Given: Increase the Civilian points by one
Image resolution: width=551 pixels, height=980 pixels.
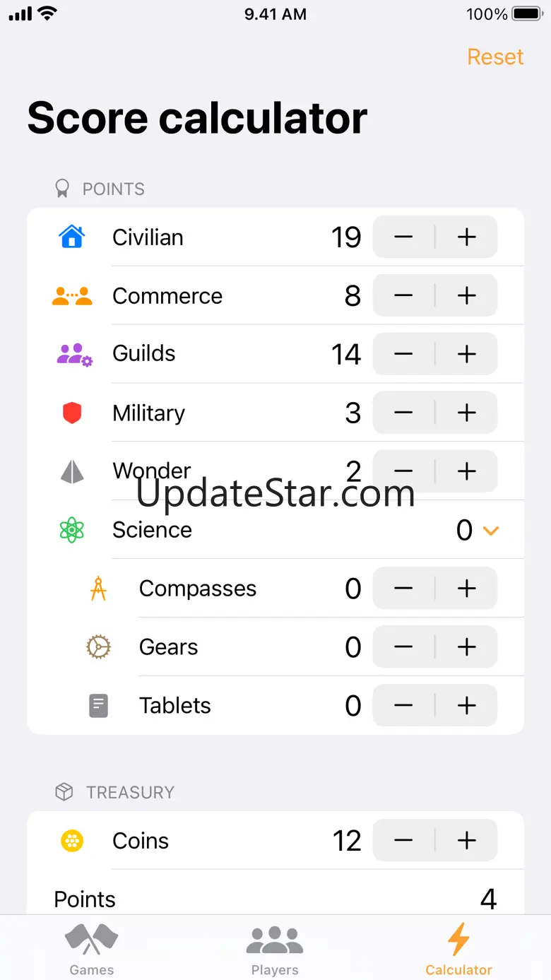Looking at the screenshot, I should (466, 237).
